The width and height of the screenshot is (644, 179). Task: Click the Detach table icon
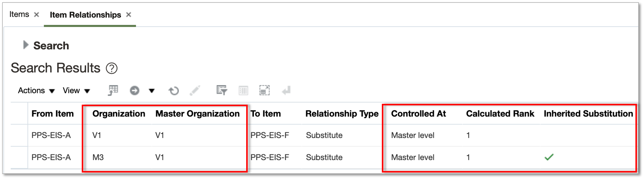point(265,90)
